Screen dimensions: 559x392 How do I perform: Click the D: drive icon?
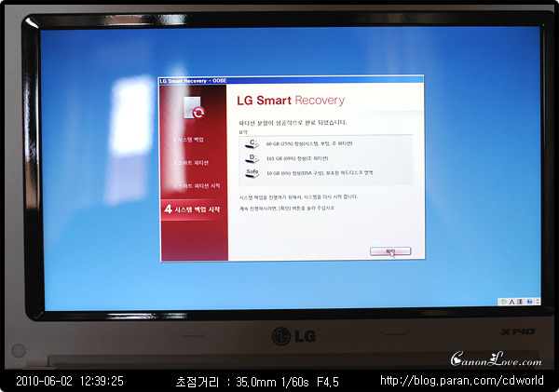coord(252,158)
